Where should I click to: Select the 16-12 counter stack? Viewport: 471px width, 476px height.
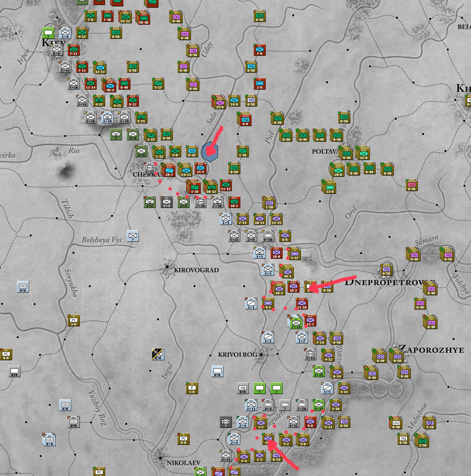click(210, 187)
